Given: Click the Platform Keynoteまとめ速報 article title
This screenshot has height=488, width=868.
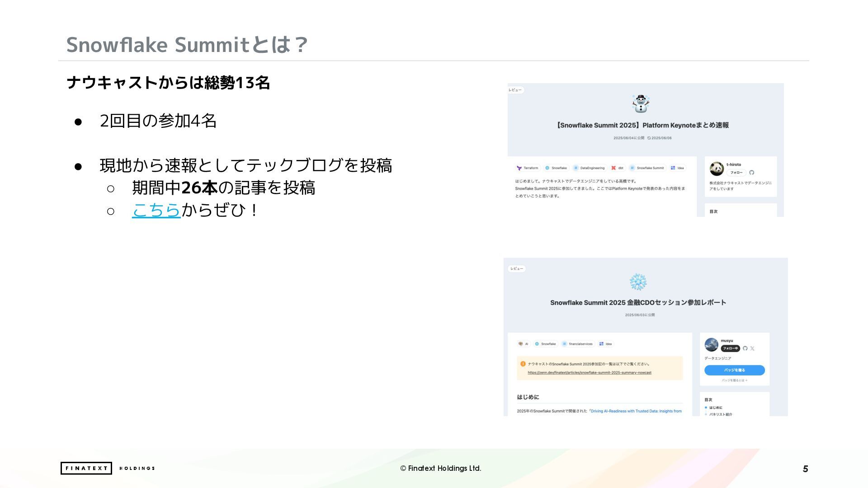Looking at the screenshot, I should (x=642, y=125).
